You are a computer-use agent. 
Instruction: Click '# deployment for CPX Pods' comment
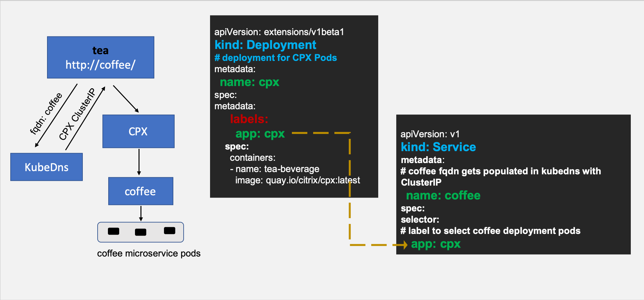tap(275, 58)
